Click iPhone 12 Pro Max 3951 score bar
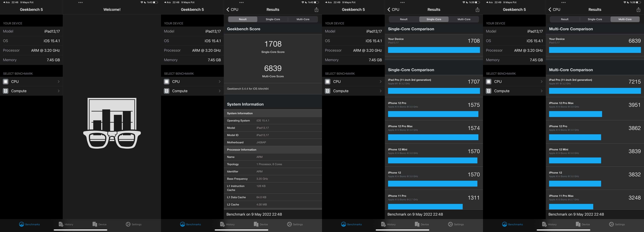Screen dimensions: 644x232 click(x=575, y=114)
